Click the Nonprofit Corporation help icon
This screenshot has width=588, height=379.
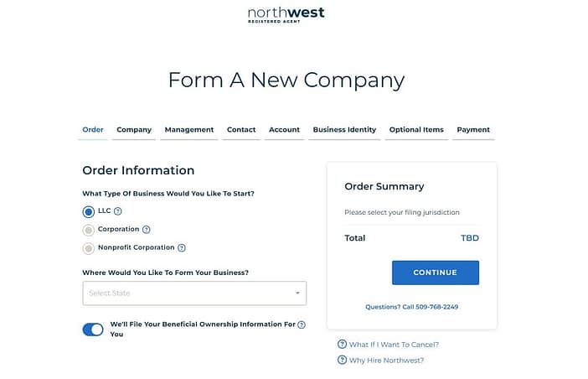pyautogui.click(x=182, y=248)
